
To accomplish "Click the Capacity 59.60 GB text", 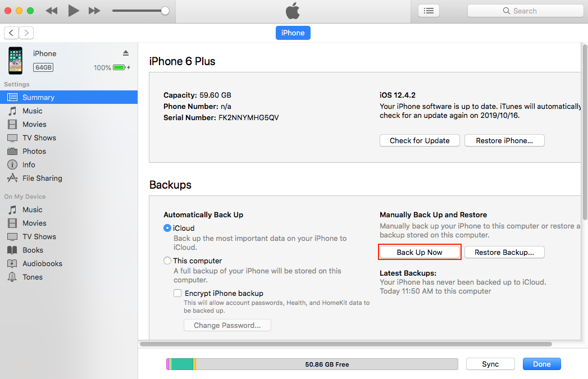I will click(x=197, y=95).
